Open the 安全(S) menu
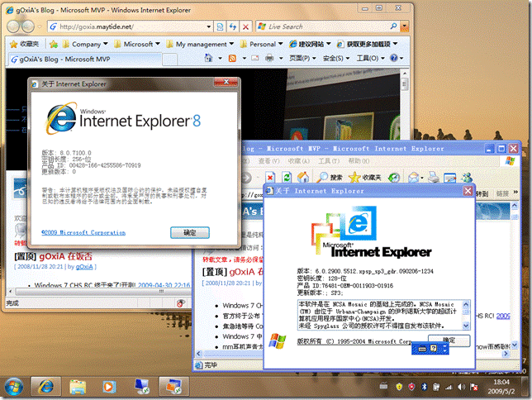Viewport: 532px width, 400px height. [336, 59]
